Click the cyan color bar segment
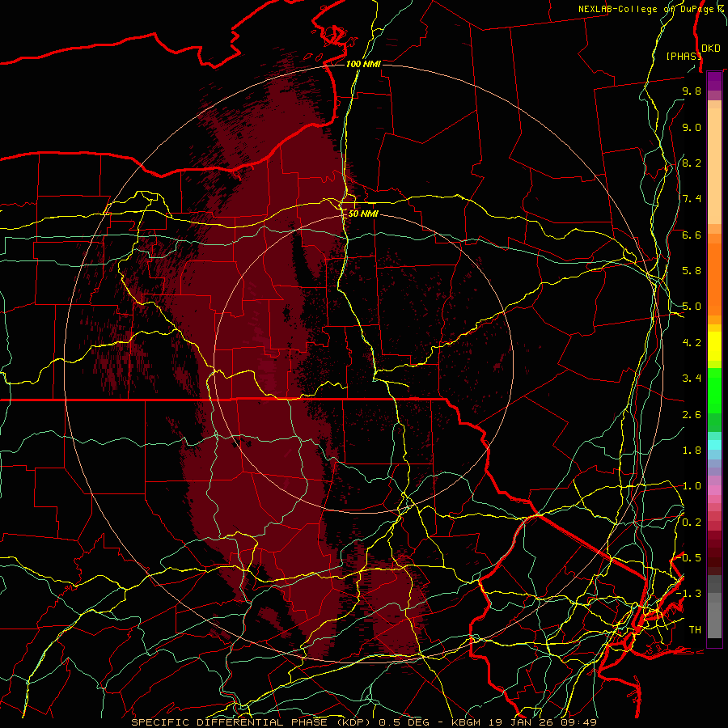 point(714,445)
